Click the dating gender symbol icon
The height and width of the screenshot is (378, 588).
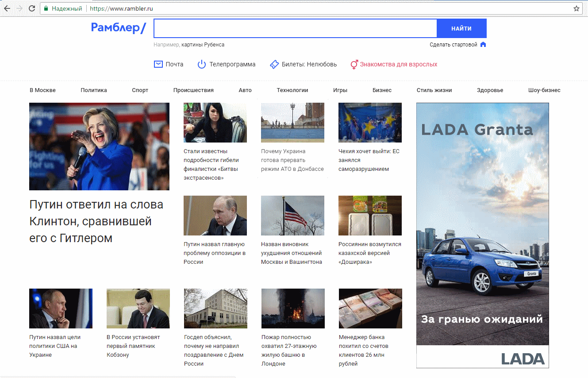pos(354,65)
